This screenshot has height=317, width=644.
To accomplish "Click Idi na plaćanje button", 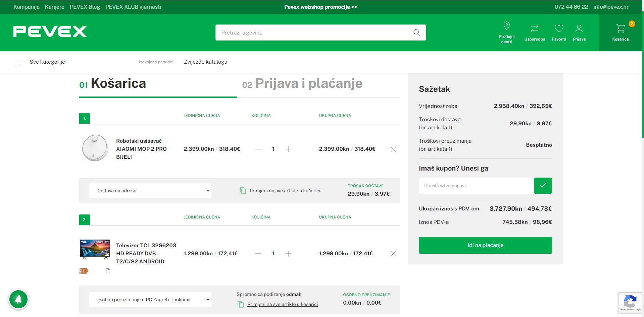I will point(485,245).
